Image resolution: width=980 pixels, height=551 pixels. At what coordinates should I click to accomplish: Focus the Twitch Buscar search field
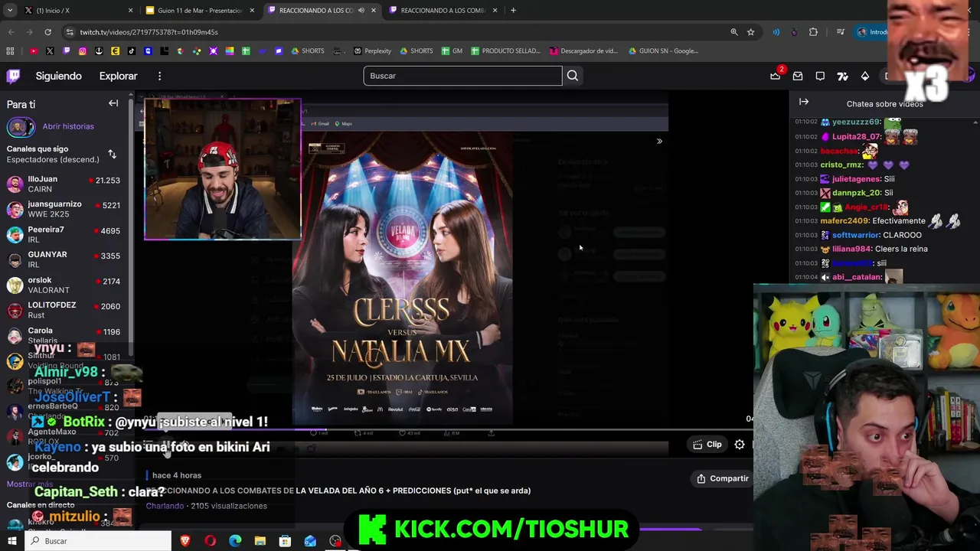pyautogui.click(x=462, y=76)
